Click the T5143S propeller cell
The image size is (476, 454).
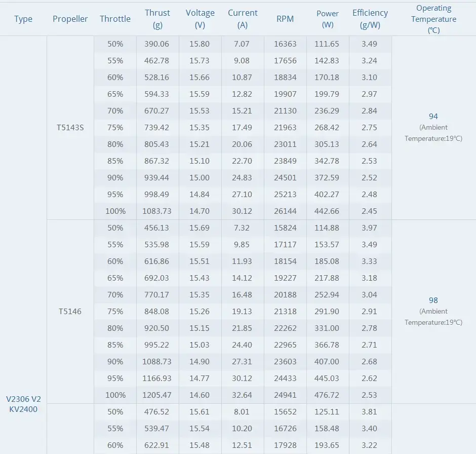70,128
